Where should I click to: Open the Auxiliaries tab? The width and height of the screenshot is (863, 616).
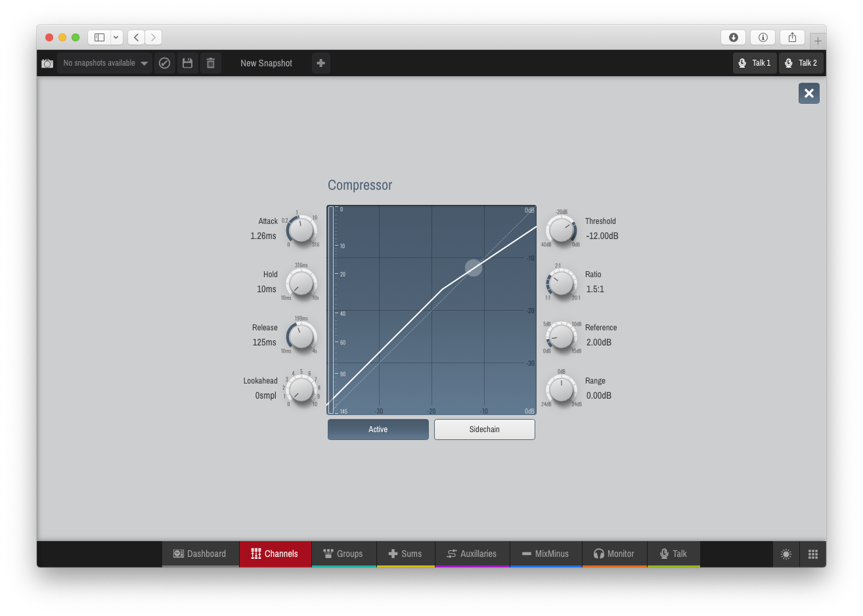(472, 554)
